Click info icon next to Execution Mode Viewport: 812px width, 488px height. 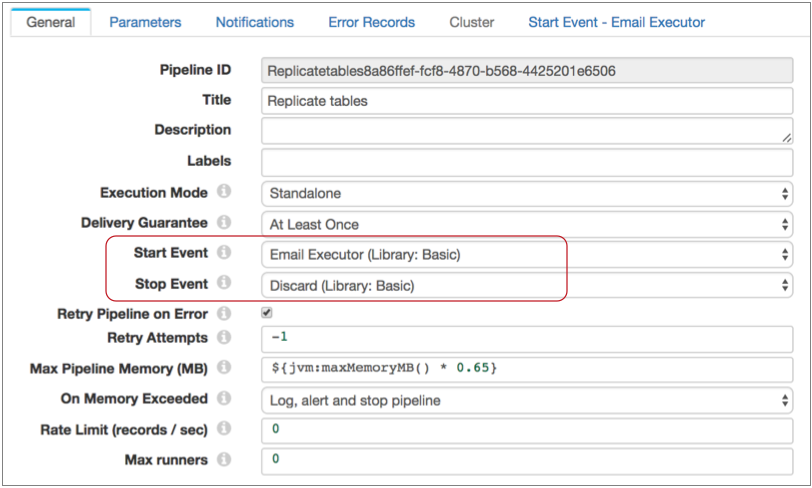click(x=224, y=192)
